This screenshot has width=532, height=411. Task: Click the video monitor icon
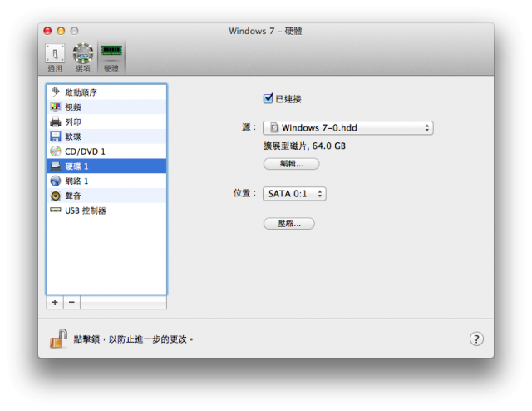[56, 107]
